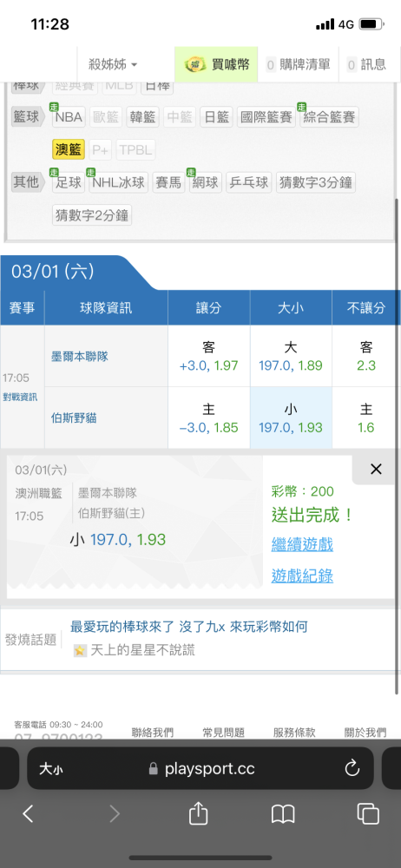Reload the page with refresh icon

click(352, 768)
